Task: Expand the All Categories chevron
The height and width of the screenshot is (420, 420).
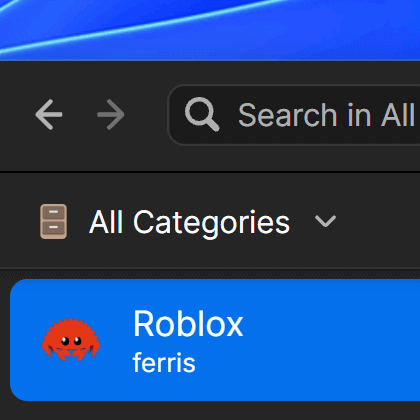Action: click(325, 221)
